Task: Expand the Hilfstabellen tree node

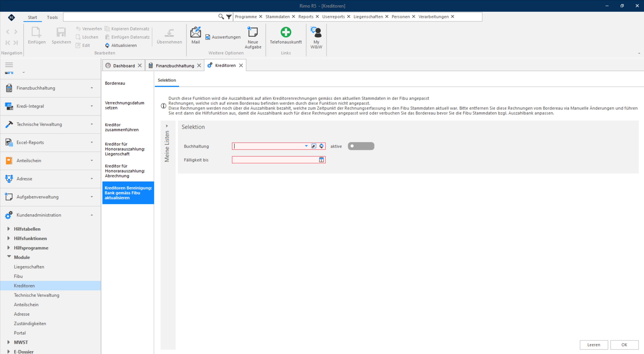Action: pyautogui.click(x=9, y=229)
